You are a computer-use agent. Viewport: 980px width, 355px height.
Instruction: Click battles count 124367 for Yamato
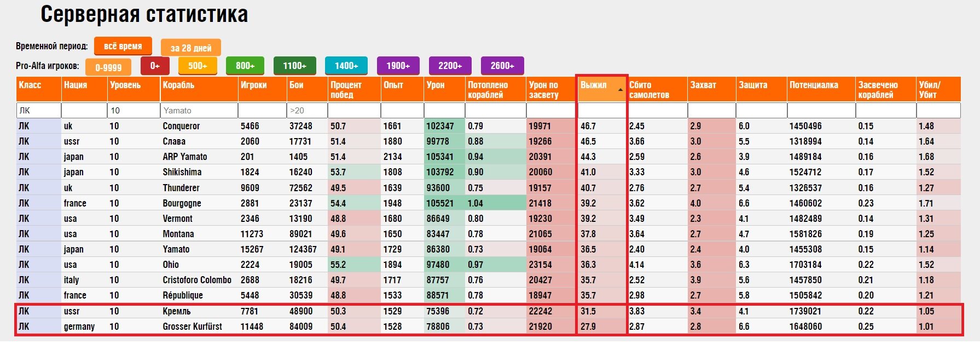click(303, 249)
